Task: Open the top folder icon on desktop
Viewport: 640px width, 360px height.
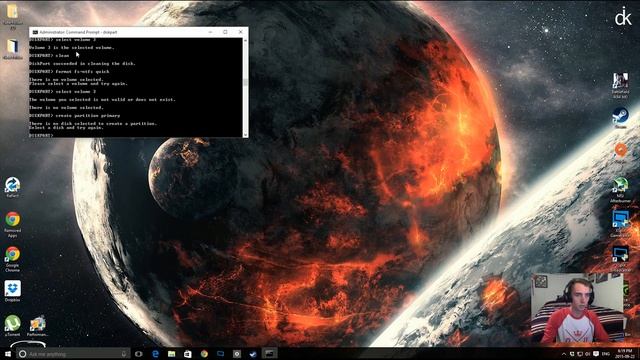Action: (x=13, y=16)
